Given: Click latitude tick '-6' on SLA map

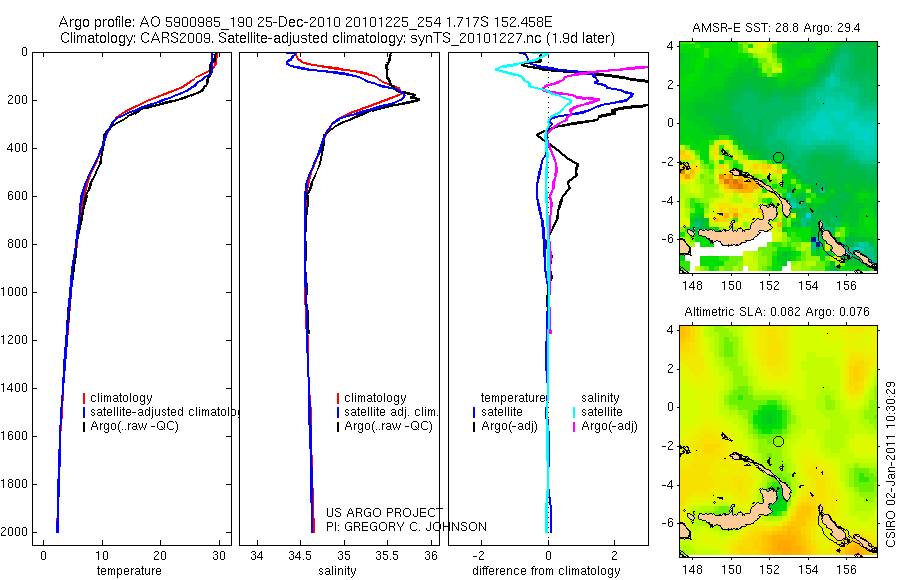Looking at the screenshot, I should click(667, 523).
